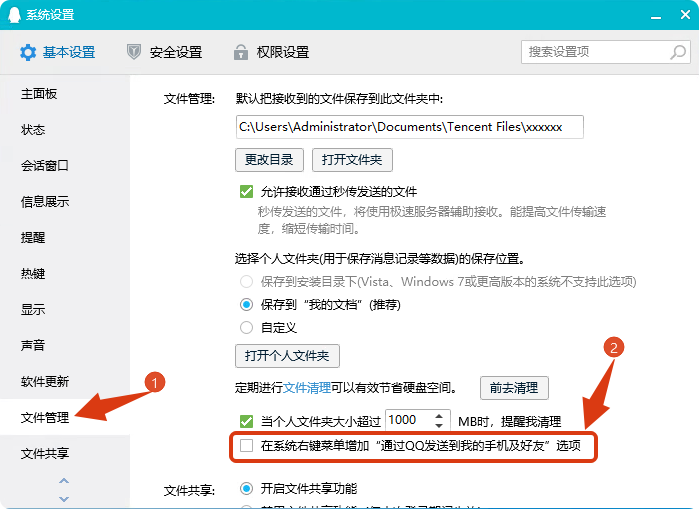Click the shield icon for 安全设置
The image size is (699, 509).
click(x=134, y=52)
